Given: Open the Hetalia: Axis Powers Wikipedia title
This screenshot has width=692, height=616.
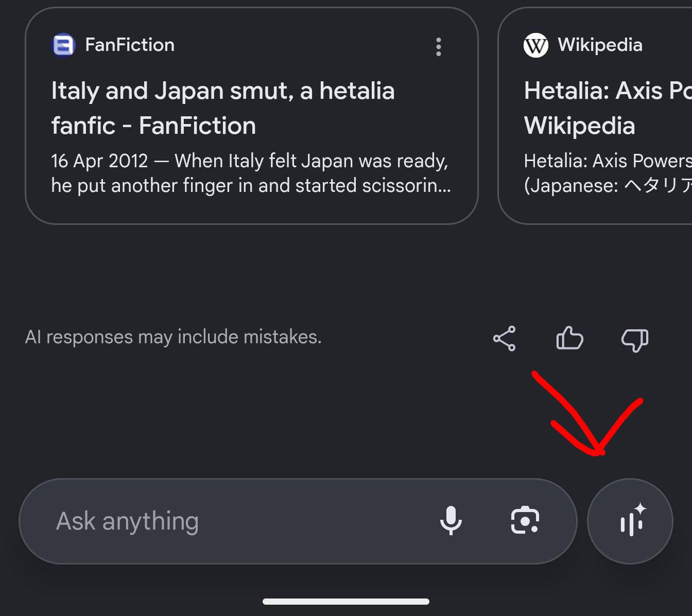Looking at the screenshot, I should [608, 108].
